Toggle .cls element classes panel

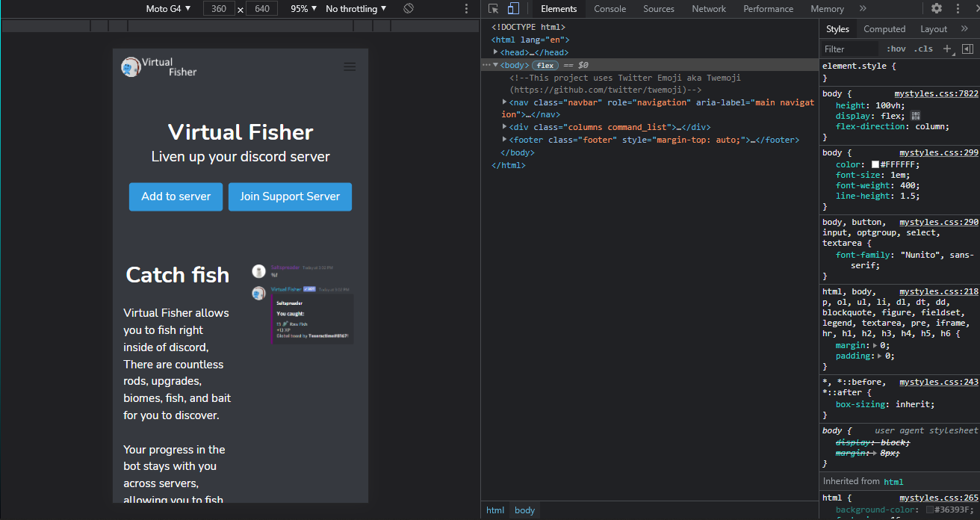click(x=923, y=49)
